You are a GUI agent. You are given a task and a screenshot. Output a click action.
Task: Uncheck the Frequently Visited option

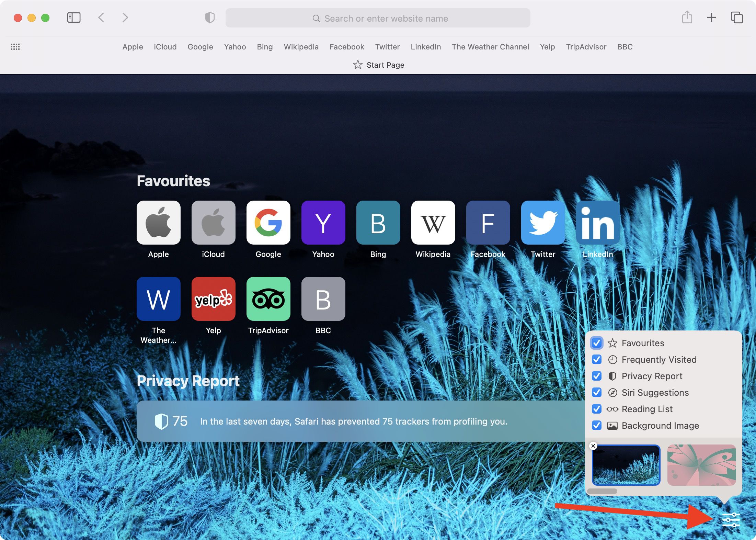pos(596,360)
